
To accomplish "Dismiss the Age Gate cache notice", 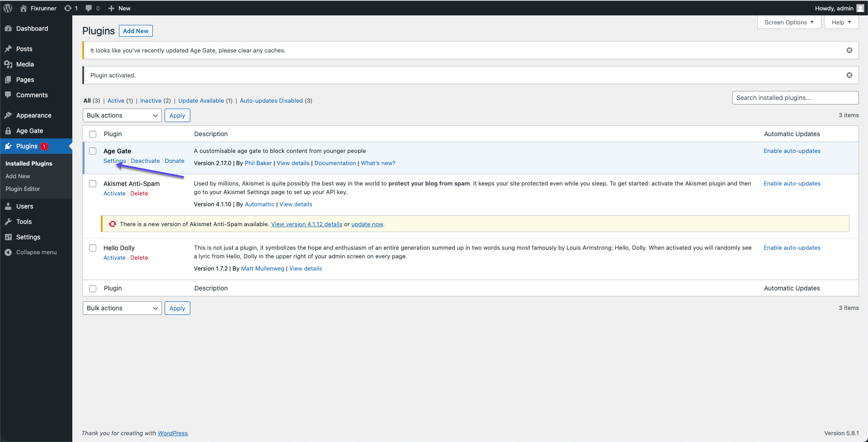I will [849, 50].
